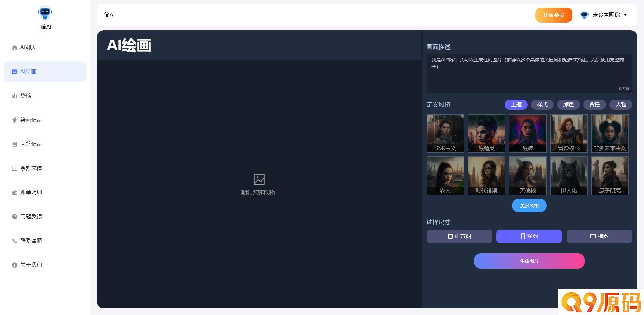The height and width of the screenshot is (315, 644).
Task: Open 余额充值 page
Action: pos(45,168)
